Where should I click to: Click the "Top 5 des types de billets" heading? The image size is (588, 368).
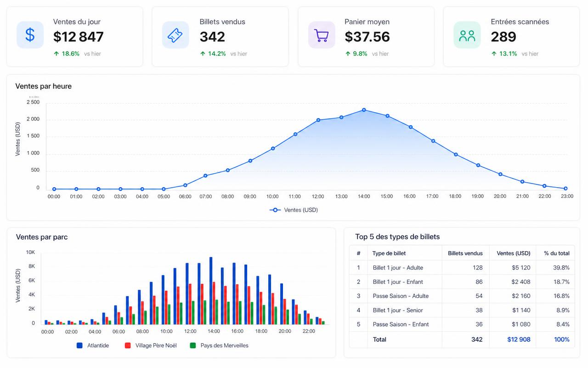(397, 237)
